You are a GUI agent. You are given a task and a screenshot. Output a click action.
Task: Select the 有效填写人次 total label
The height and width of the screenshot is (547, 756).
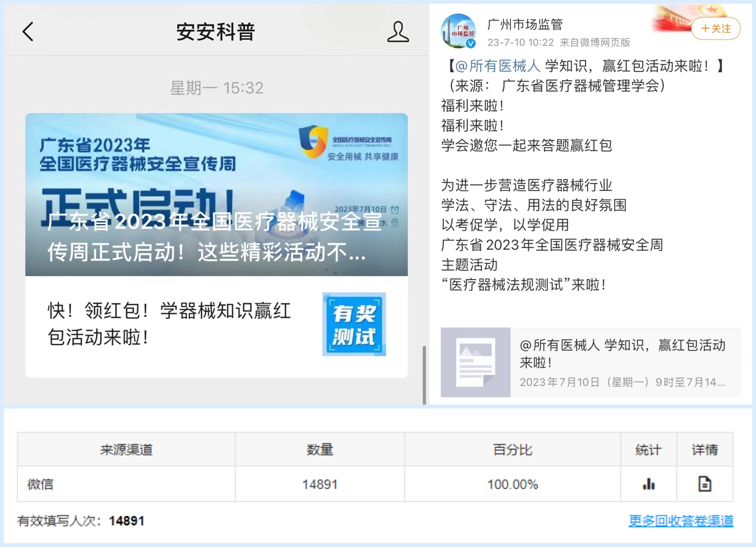point(59,521)
